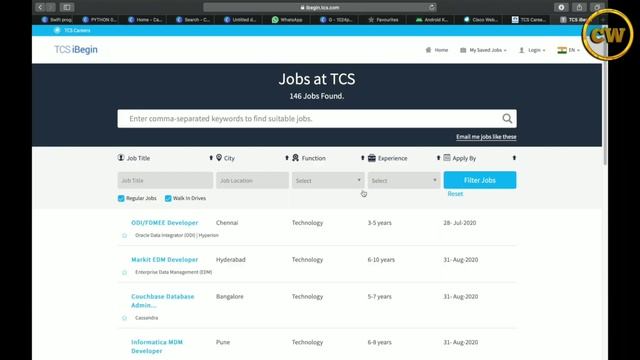Click the Chennai city cell
This screenshot has height=360, width=640.
(x=227, y=223)
